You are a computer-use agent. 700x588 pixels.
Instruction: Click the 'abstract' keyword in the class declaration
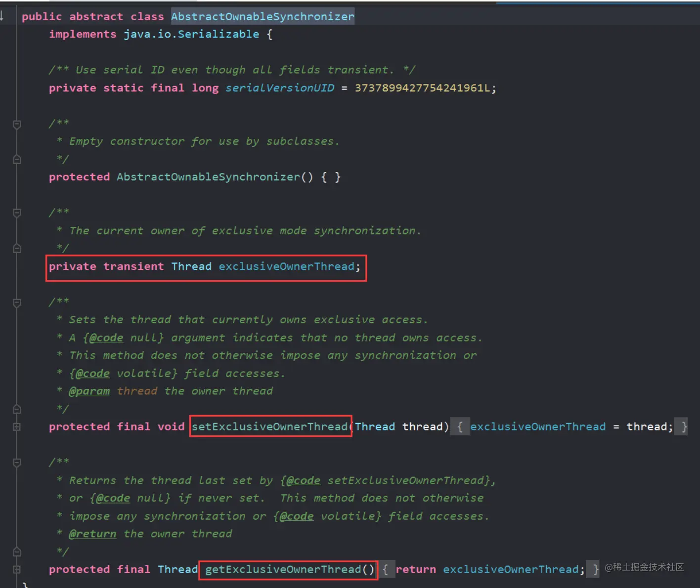96,16
